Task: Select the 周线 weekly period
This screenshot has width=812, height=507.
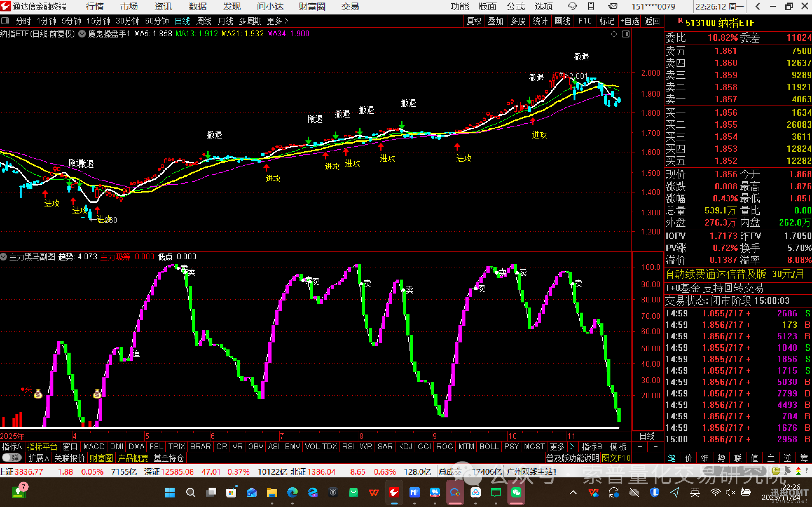Action: point(204,21)
